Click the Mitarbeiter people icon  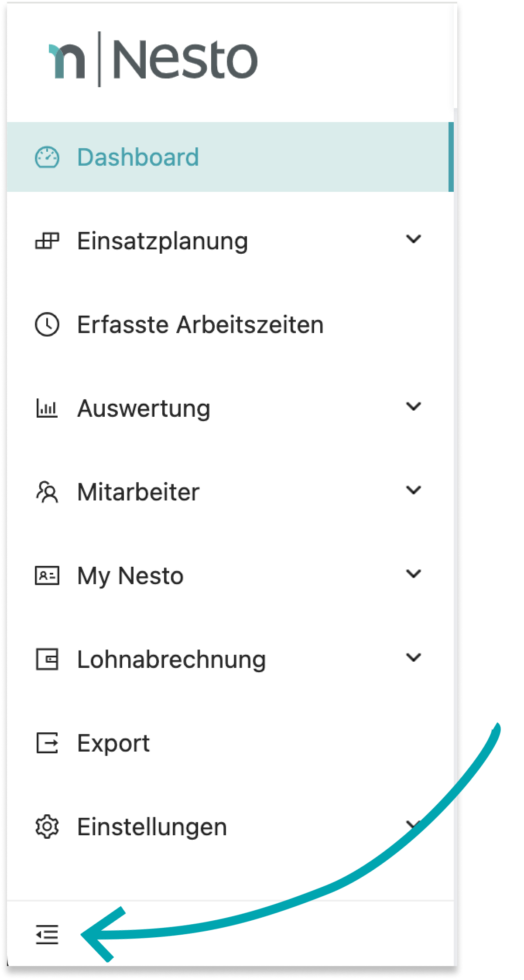(47, 492)
